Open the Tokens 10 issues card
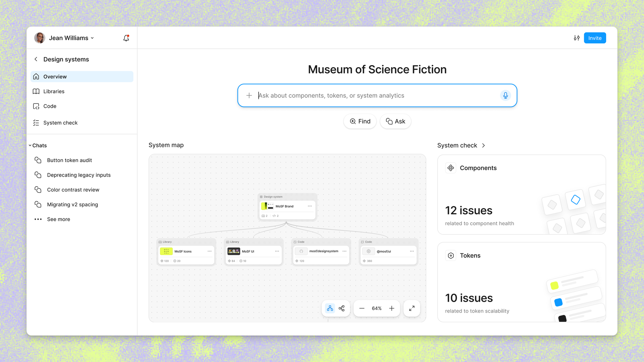Screen dimensions: 644x362 tap(522, 282)
